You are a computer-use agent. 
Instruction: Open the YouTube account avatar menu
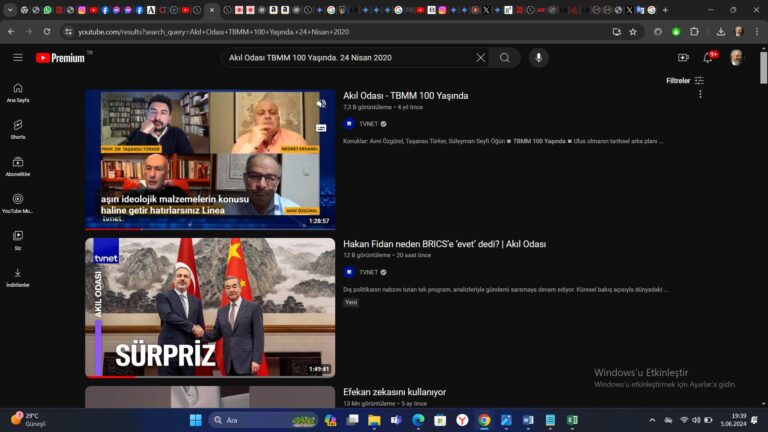736,57
